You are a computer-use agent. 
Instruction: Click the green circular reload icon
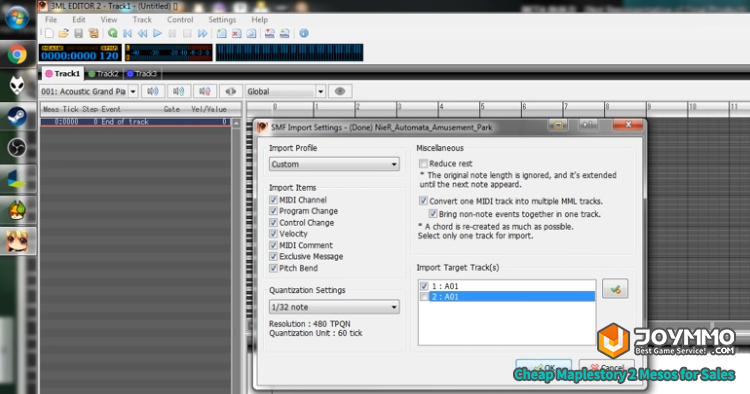(x=112, y=33)
